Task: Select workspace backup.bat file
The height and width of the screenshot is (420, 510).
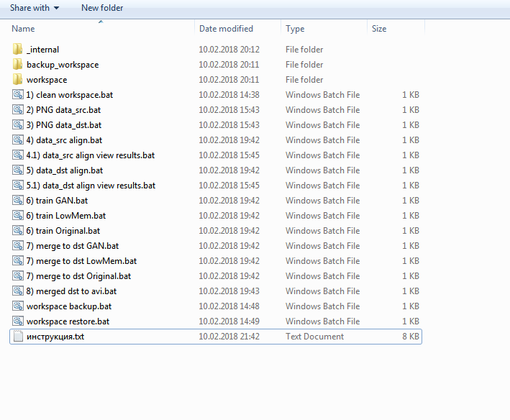Action: [68, 306]
